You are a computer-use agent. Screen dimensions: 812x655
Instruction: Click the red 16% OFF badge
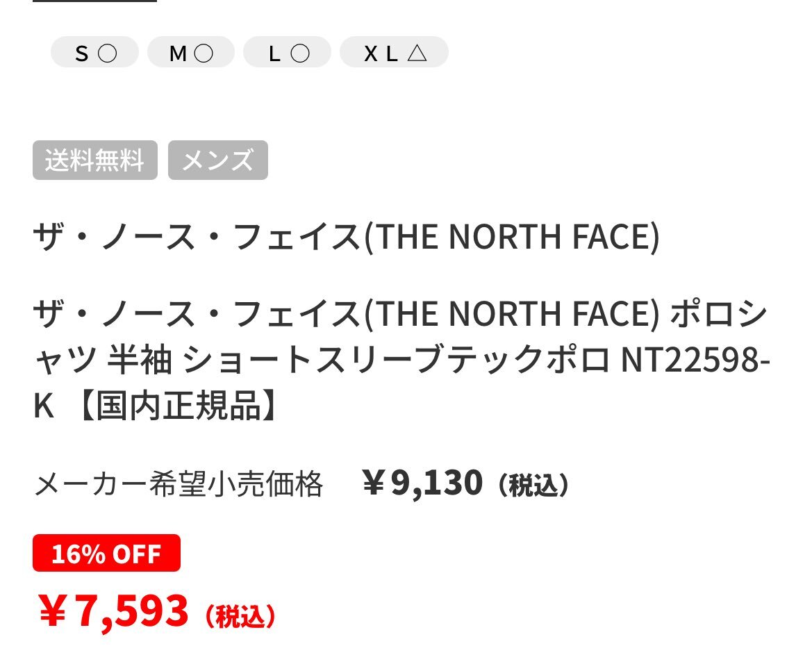click(106, 554)
